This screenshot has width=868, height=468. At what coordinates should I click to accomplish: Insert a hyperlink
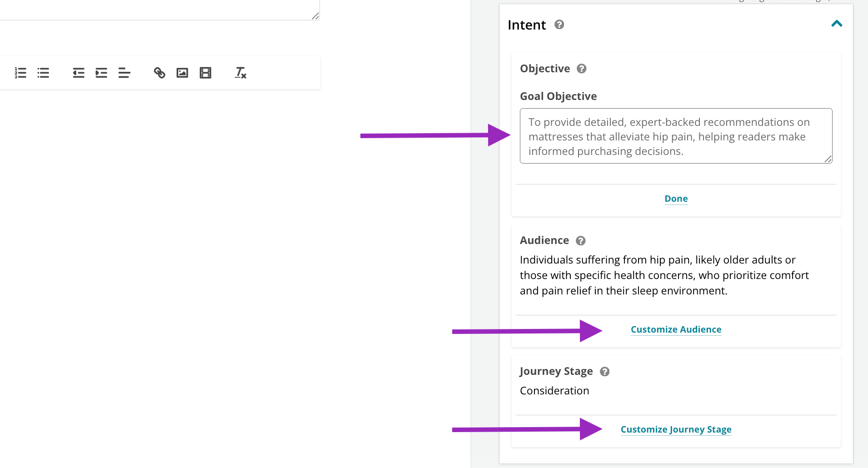click(x=160, y=73)
